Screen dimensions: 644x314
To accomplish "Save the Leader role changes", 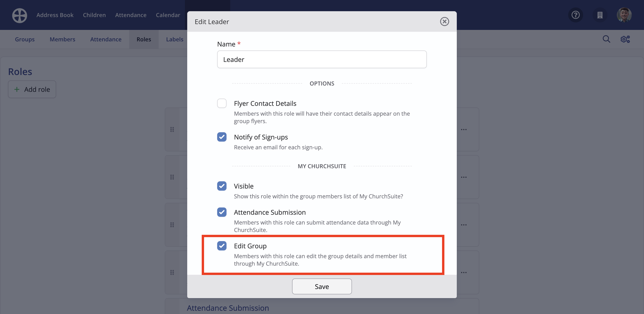I will 322,286.
